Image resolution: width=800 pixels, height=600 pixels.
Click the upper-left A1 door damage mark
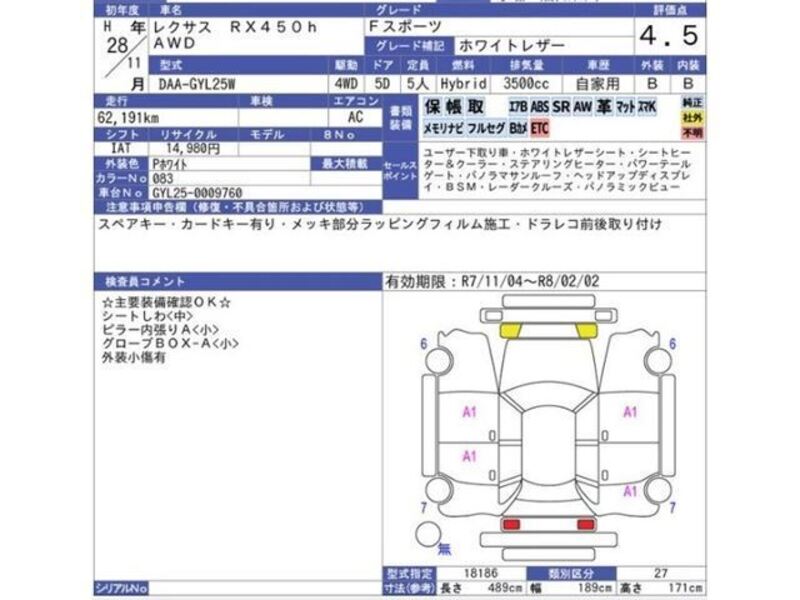pyautogui.click(x=468, y=411)
